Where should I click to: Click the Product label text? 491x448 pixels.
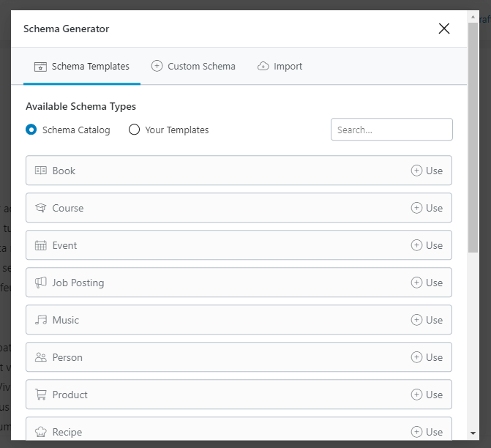[70, 395]
